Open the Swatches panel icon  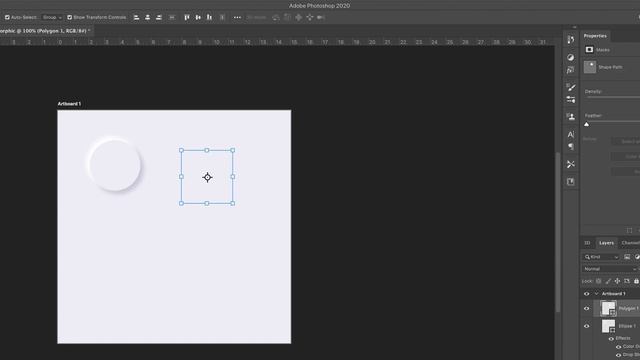[x=571, y=70]
